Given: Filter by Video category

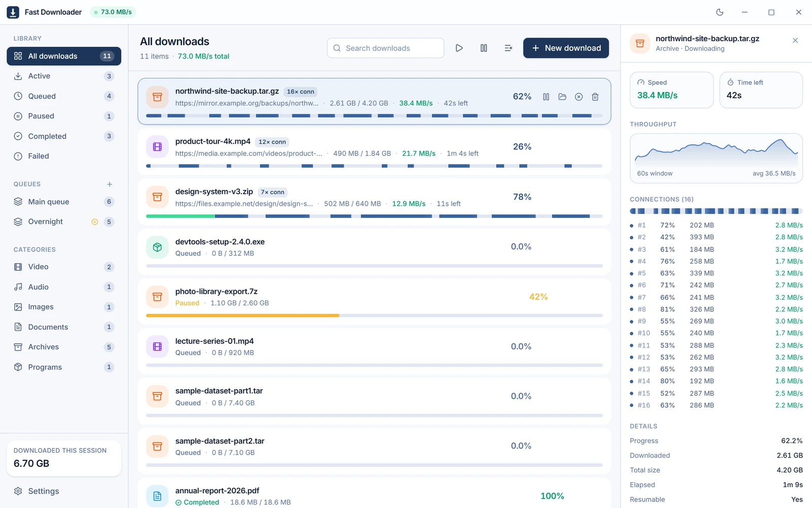Looking at the screenshot, I should point(64,267).
